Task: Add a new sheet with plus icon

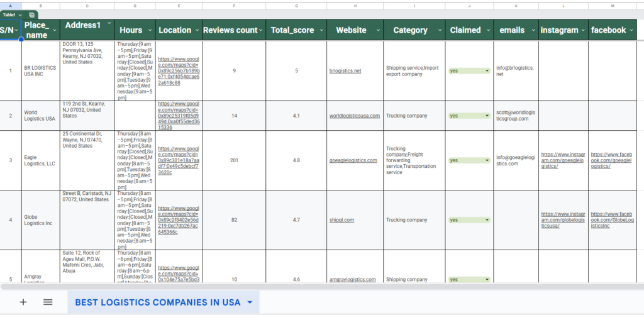Action: tap(23, 302)
